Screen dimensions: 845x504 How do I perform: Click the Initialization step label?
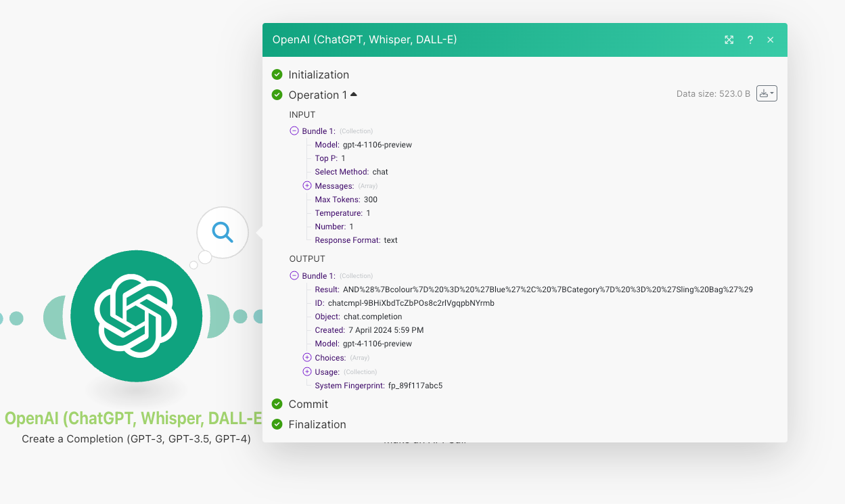pyautogui.click(x=319, y=74)
